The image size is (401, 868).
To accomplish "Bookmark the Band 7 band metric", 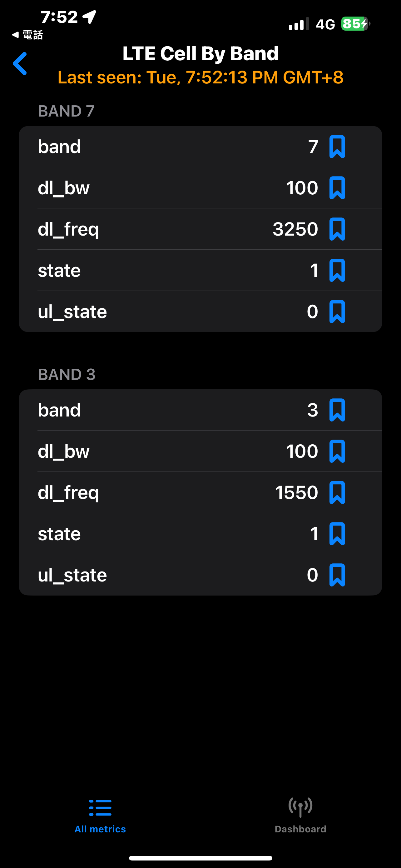I will 337,147.
